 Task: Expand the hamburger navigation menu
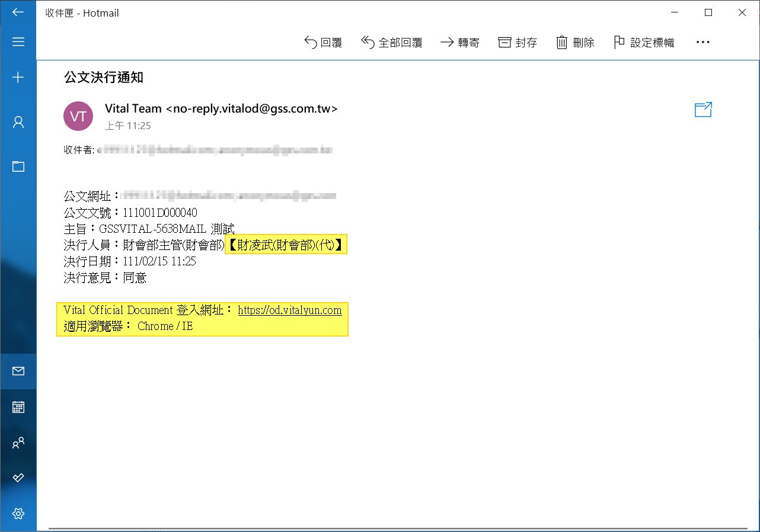18,41
